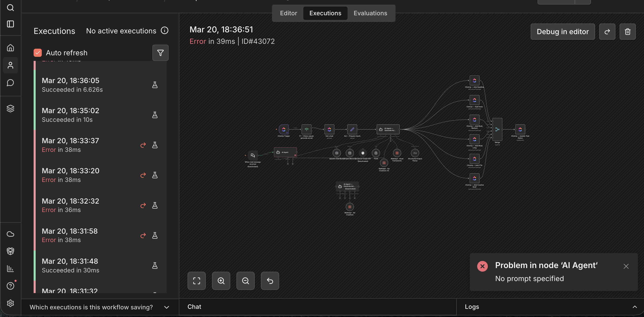644x317 pixels.
Task: Open the search icon in sidebar
Action: (x=10, y=8)
